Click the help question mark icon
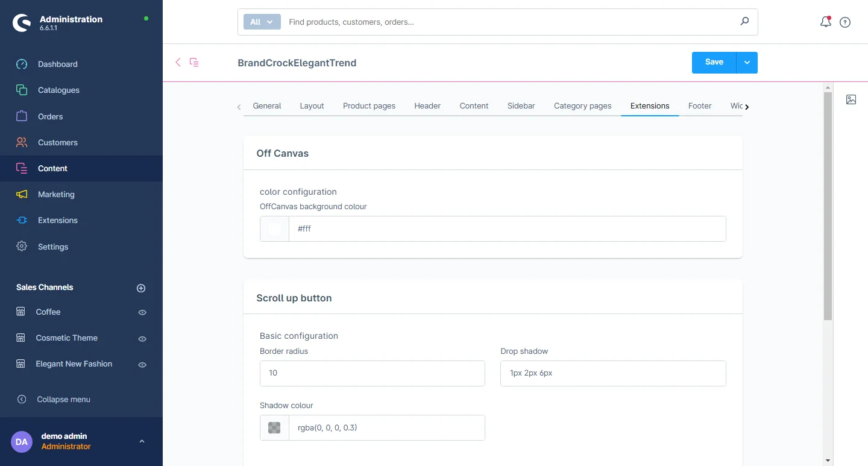Viewport: 868px width, 466px height. (845, 22)
